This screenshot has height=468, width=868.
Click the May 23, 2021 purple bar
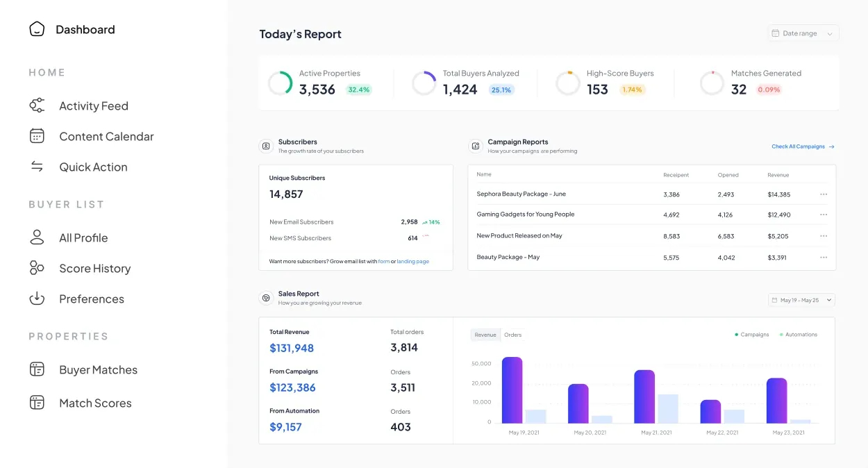[776, 401]
